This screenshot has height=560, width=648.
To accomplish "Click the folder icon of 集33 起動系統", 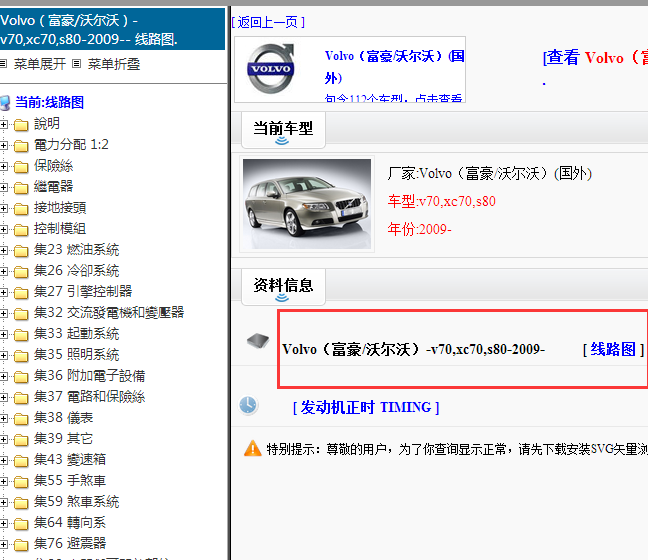I will pyautogui.click(x=21, y=334).
